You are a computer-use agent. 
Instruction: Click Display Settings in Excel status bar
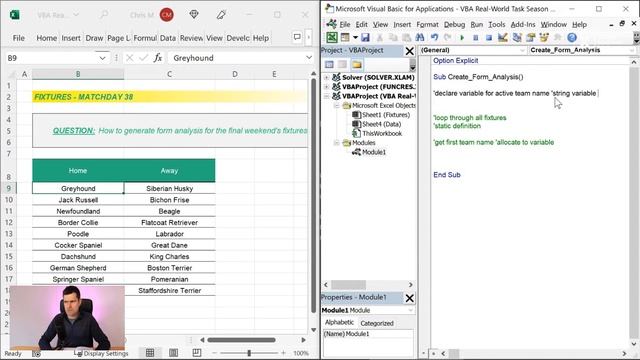tap(101, 353)
